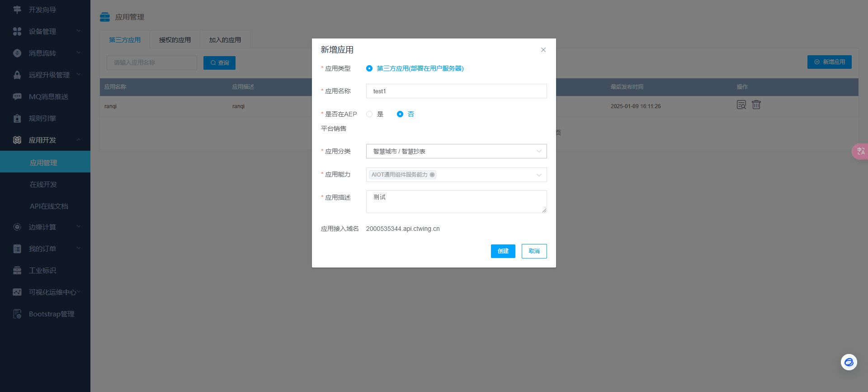The image size is (868, 392).
Task: Open the 应用分类 dropdown
Action: (457, 151)
